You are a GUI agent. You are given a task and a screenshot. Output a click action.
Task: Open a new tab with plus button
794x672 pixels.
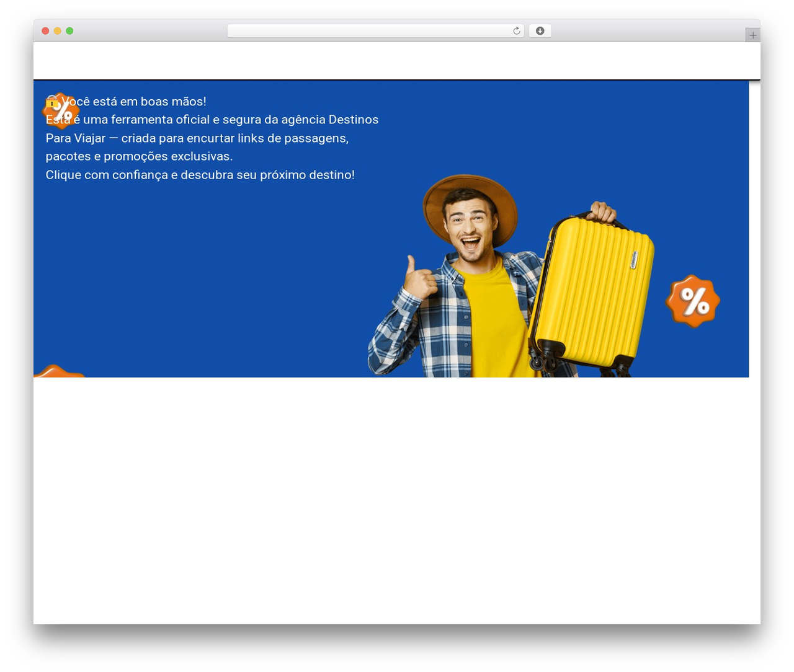pos(752,35)
